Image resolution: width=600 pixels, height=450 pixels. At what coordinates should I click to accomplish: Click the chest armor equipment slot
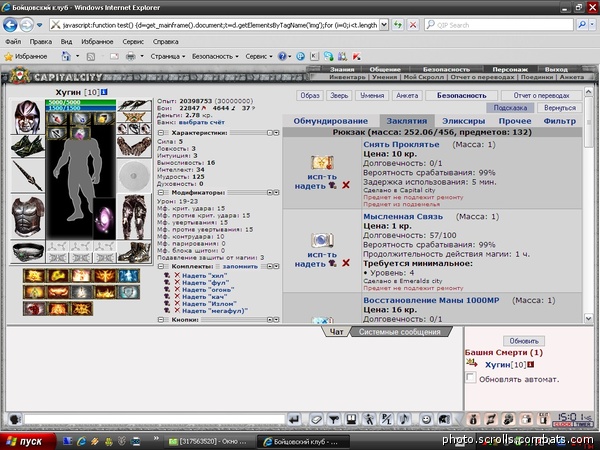tap(28, 217)
